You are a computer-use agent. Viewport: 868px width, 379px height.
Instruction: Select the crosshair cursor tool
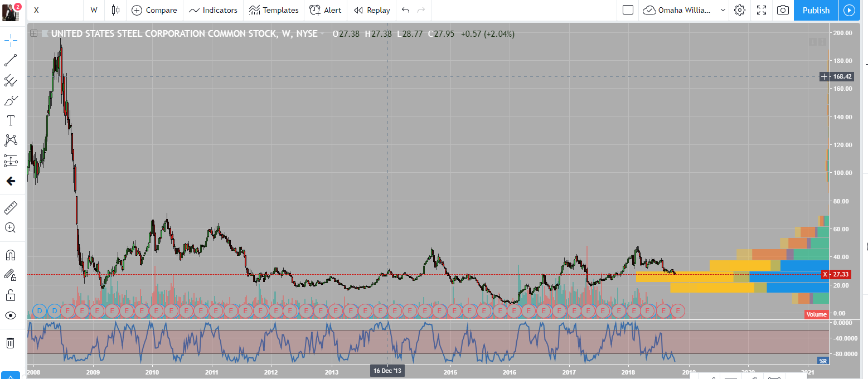pos(11,40)
